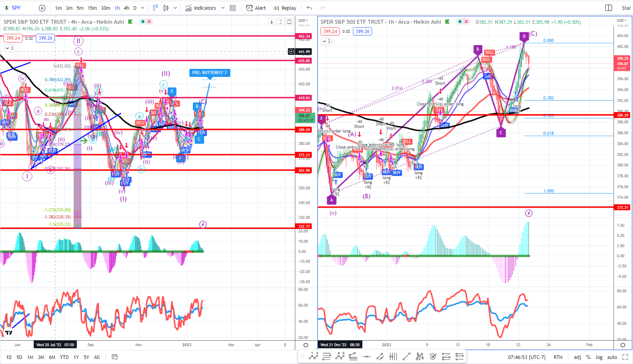This screenshot has width=633, height=364.
Task: Click the 399.24 sell button on 4h chart
Action: 13,38
